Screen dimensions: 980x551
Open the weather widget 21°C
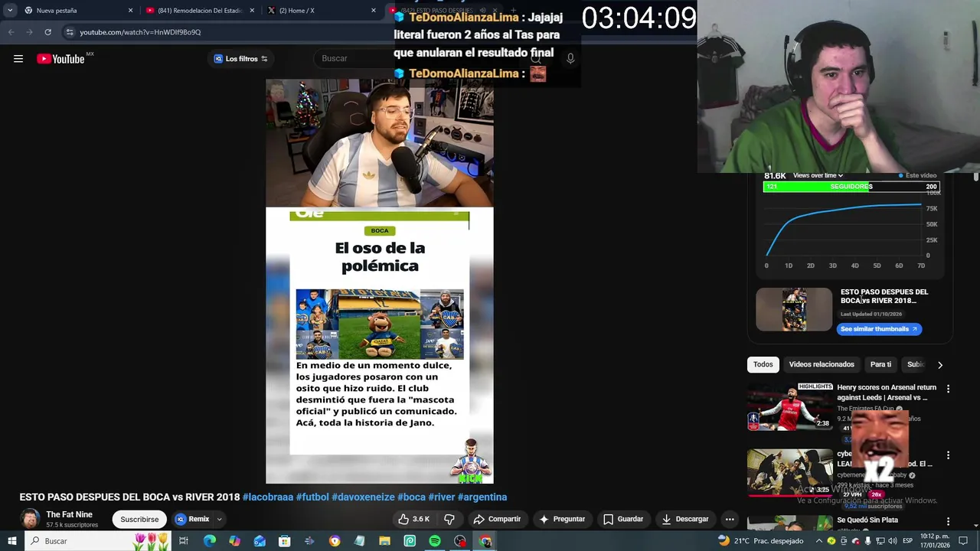click(759, 541)
